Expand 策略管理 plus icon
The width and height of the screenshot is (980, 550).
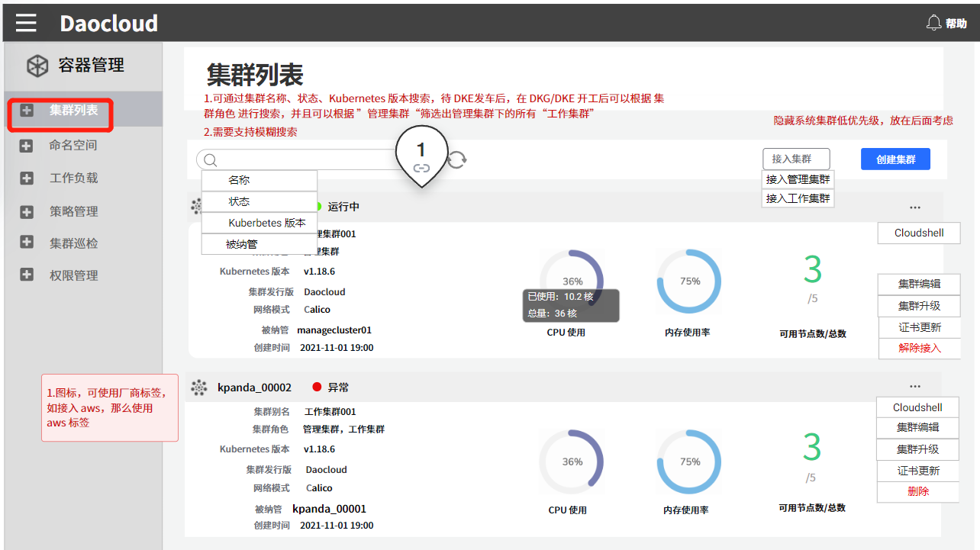pyautogui.click(x=27, y=211)
